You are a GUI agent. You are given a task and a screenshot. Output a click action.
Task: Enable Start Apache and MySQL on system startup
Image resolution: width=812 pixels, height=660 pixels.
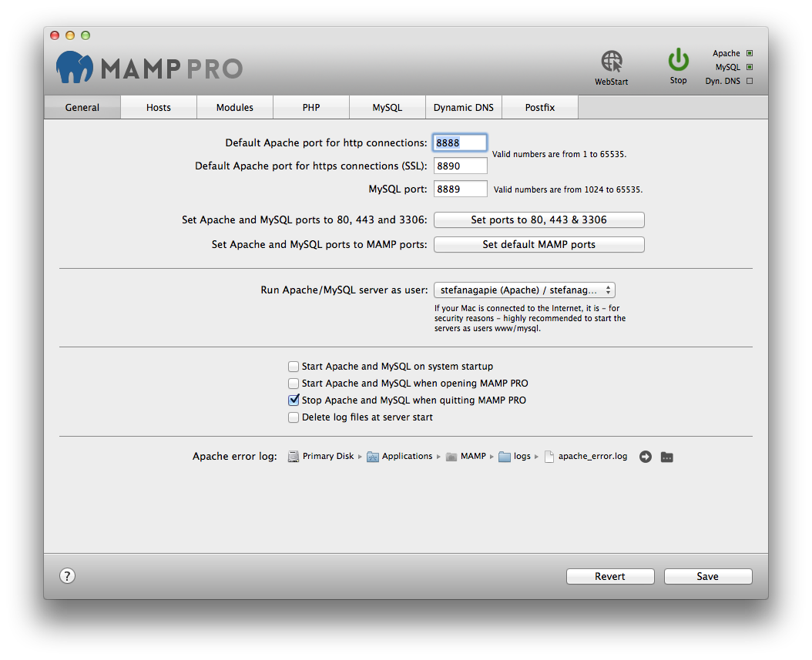tap(293, 367)
